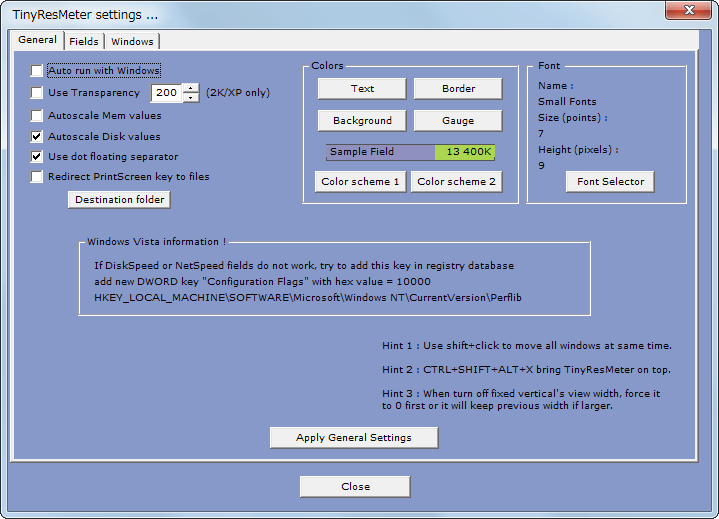This screenshot has width=719, height=519.
Task: Click the Hint 1 shift+click text
Action: (527, 346)
